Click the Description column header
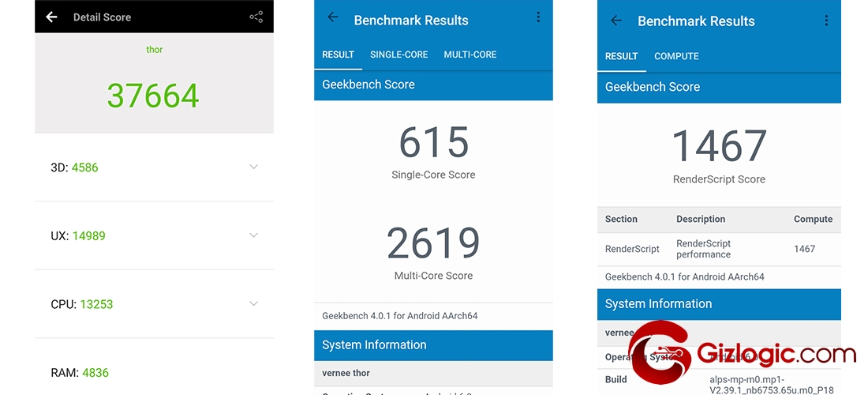 tap(700, 219)
